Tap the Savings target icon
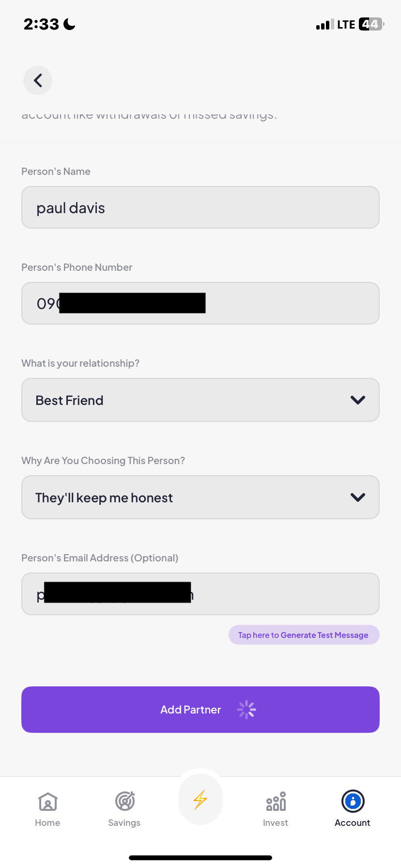Viewport: 401px width, 868px height. coord(124,802)
